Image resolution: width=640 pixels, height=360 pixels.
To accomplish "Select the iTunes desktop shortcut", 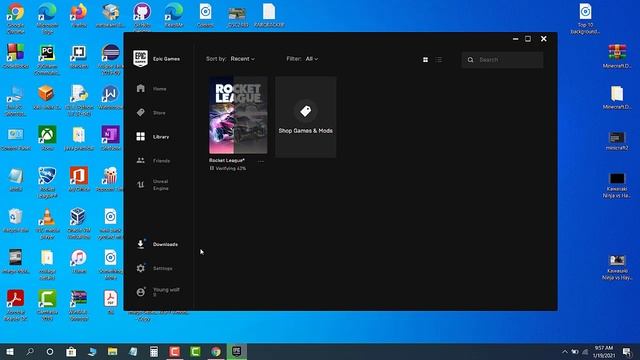I will tap(79, 261).
